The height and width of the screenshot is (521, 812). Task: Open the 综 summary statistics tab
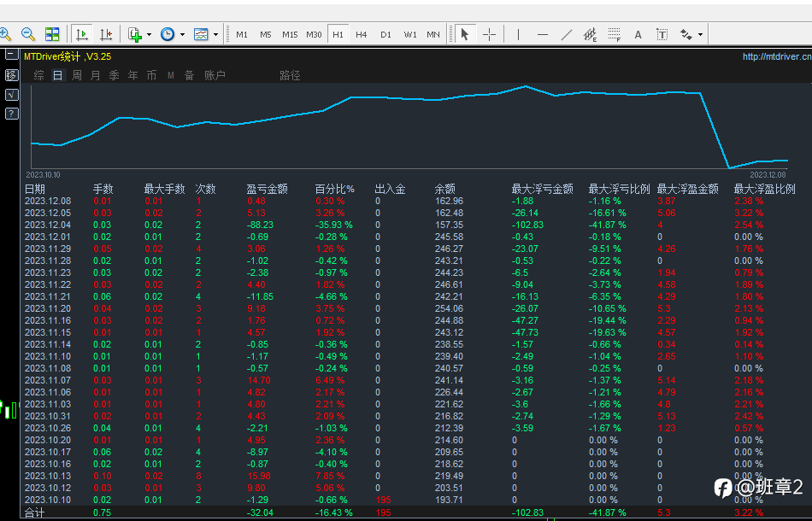(38, 75)
